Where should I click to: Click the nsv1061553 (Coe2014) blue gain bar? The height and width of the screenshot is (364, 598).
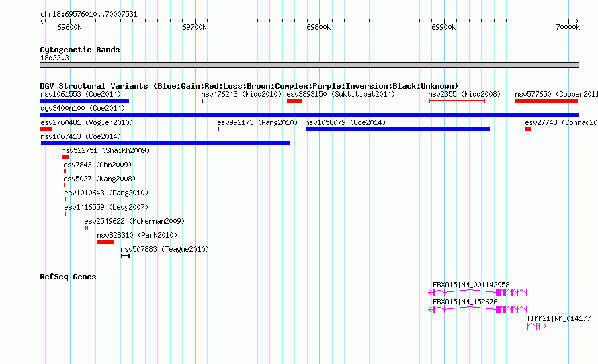pos(84,101)
